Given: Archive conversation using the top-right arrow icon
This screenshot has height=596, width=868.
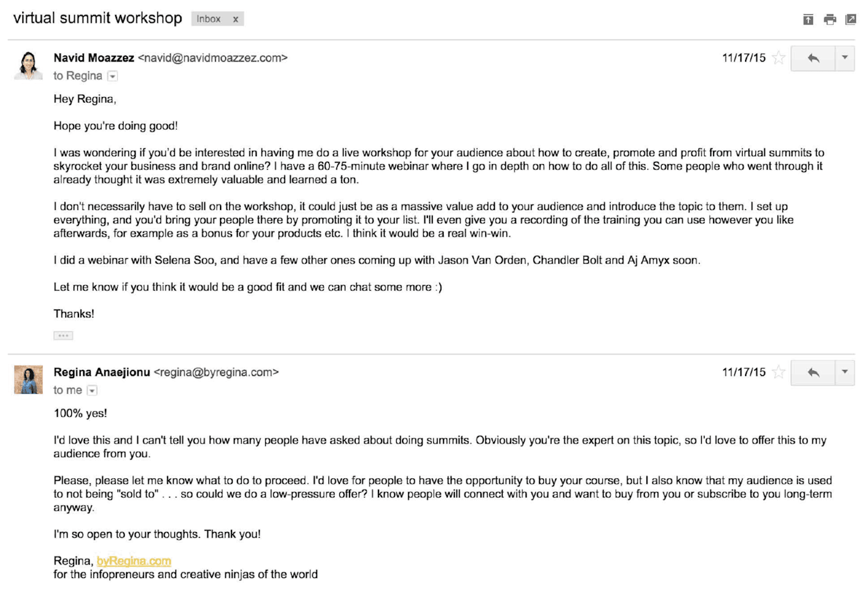Looking at the screenshot, I should (808, 20).
